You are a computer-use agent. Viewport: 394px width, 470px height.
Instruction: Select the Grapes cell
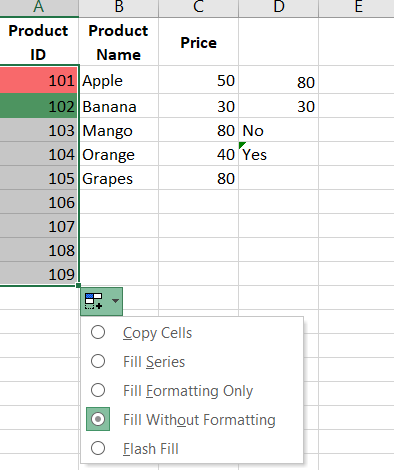tap(119, 178)
